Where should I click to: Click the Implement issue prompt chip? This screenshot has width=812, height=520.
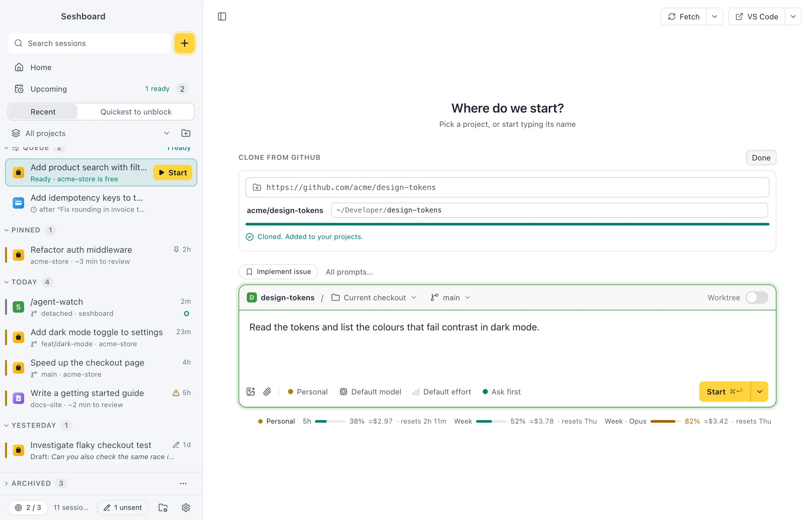278,271
